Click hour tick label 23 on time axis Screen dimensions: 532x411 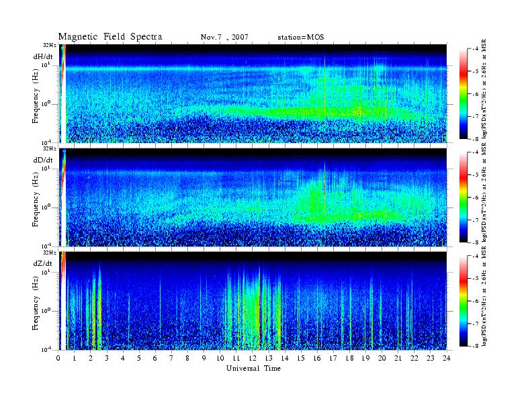pyautogui.click(x=431, y=359)
